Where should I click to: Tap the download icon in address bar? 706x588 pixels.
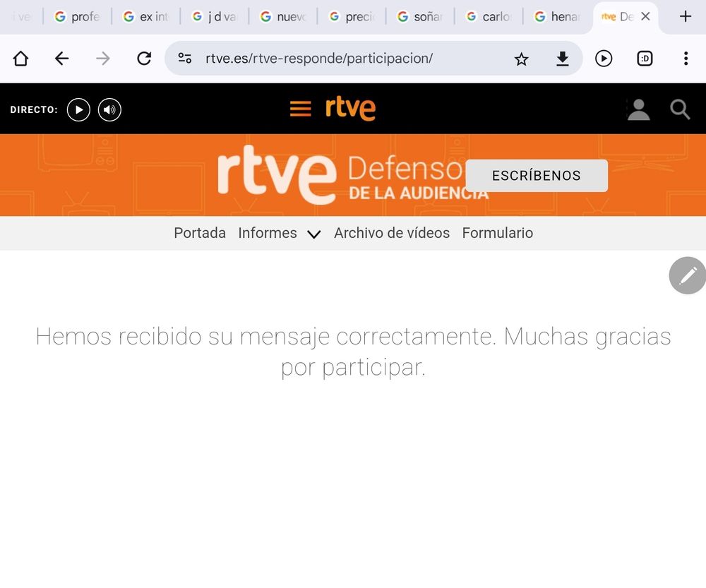563,59
